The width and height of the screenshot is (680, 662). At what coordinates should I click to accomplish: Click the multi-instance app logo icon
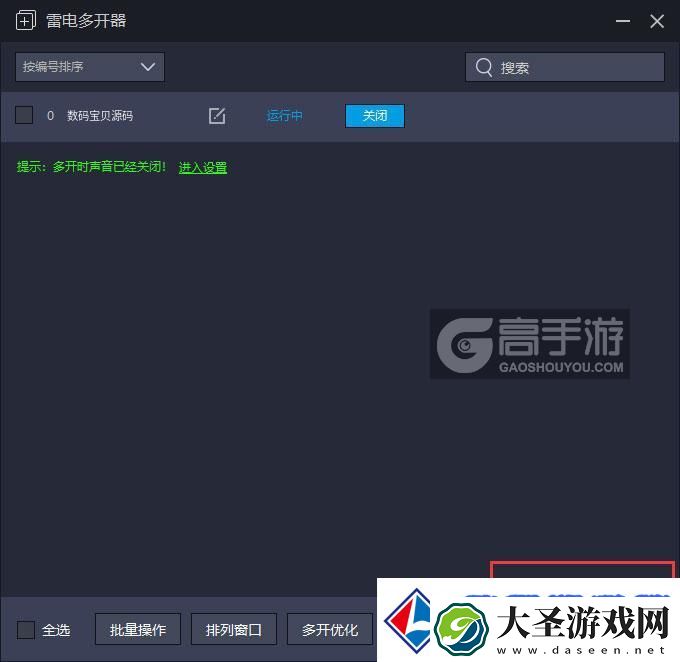pos(26,20)
